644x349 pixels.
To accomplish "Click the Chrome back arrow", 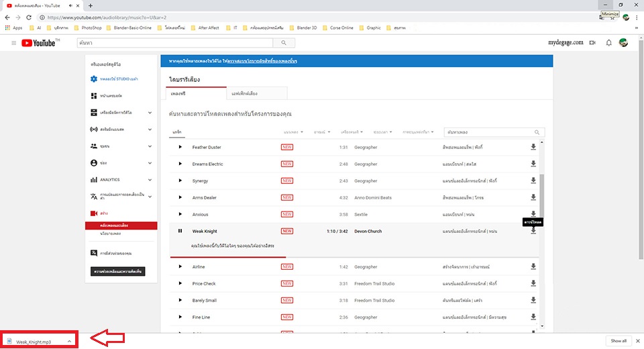I will [7, 17].
